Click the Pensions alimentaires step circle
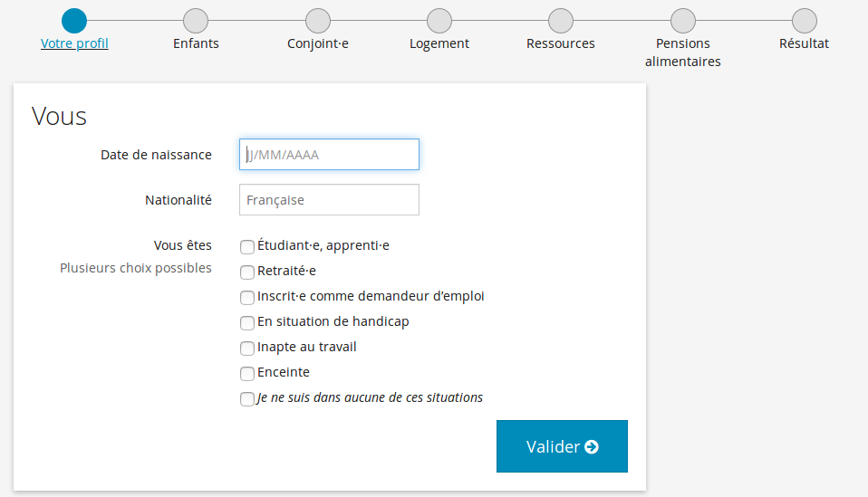The image size is (868, 497). [x=683, y=21]
